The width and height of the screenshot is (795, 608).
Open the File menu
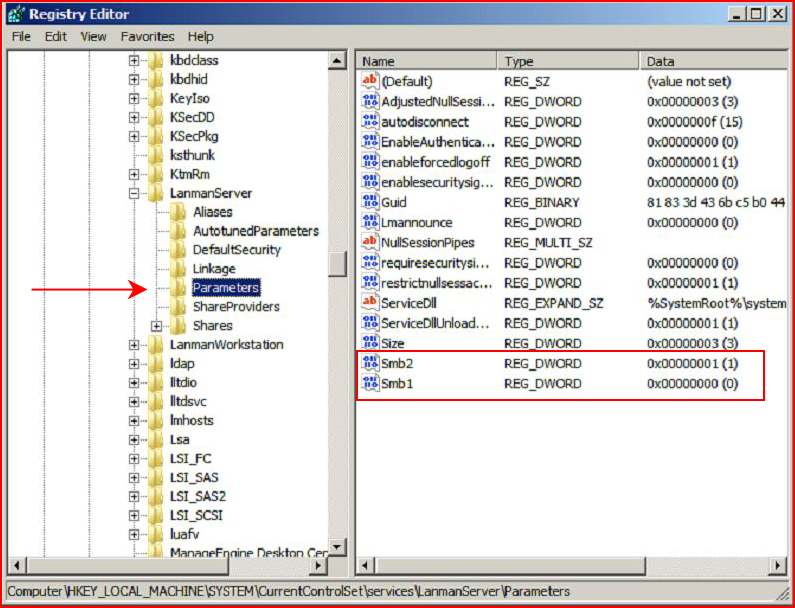(21, 37)
